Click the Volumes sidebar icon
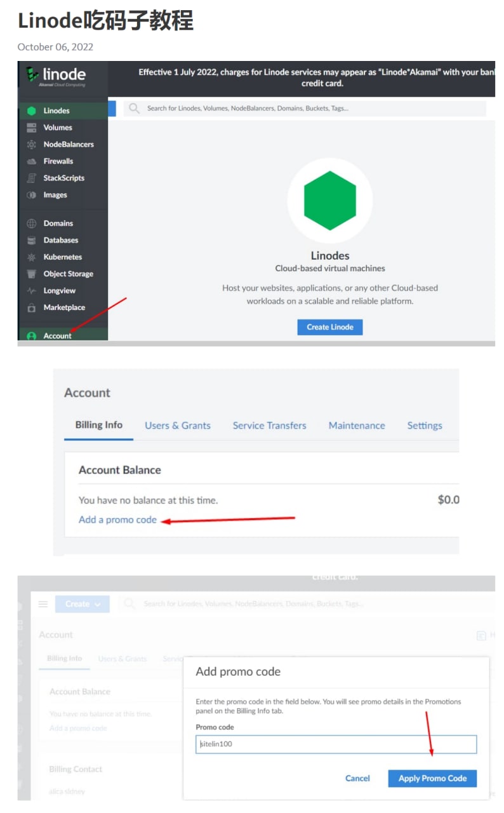The height and width of the screenshot is (813, 504). pos(31,128)
